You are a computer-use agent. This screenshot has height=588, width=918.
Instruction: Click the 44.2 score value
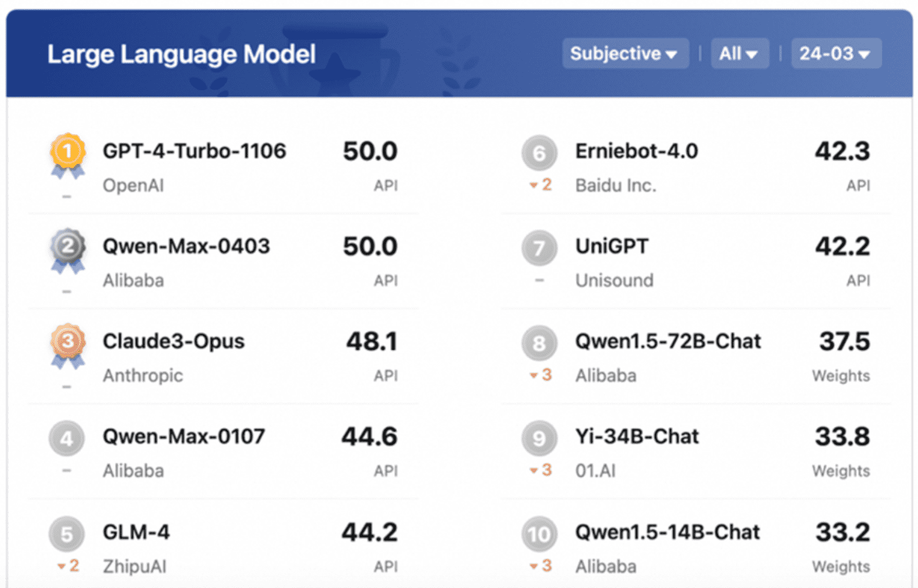tap(369, 532)
